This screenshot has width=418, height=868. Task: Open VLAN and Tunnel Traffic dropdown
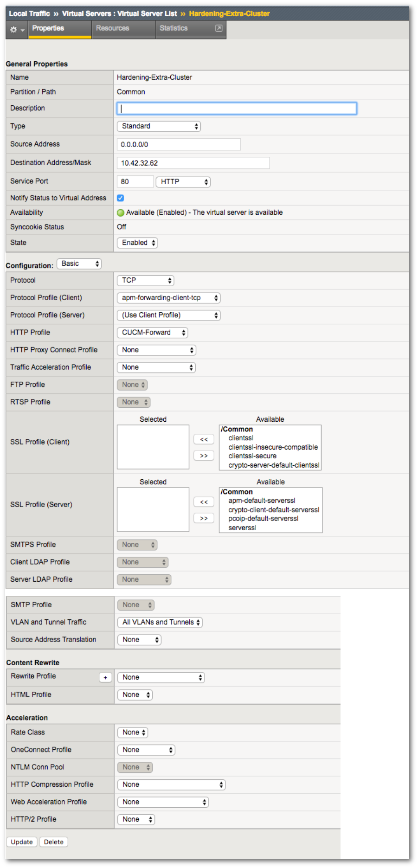tap(160, 622)
